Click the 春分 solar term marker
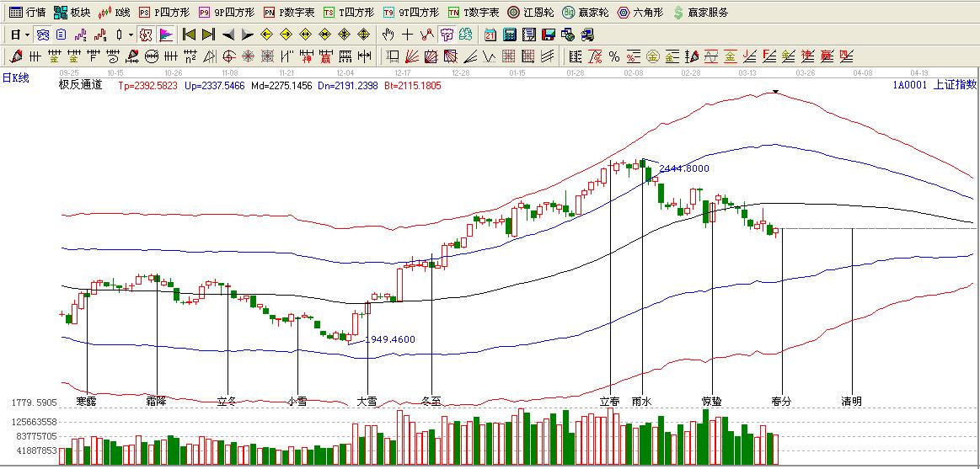This screenshot has height=469, width=980. (x=781, y=402)
